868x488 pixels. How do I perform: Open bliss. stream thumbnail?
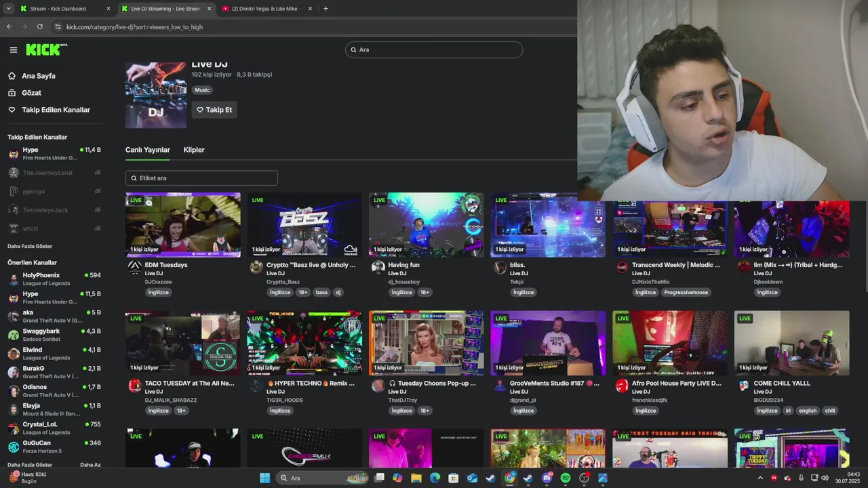[548, 225]
